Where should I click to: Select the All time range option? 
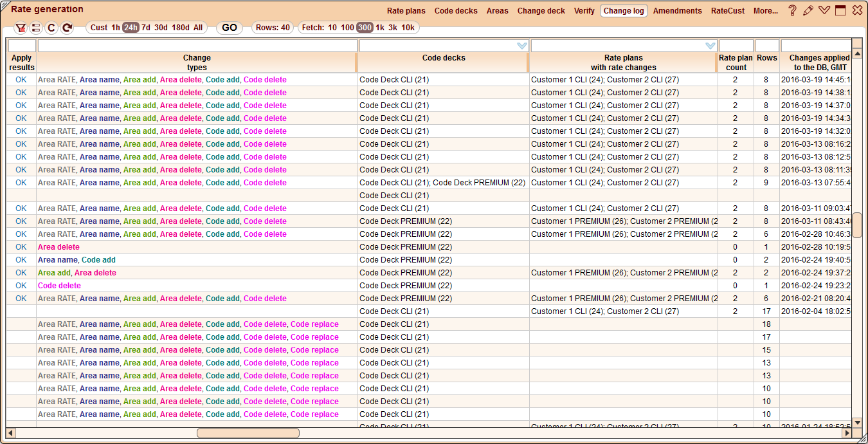tap(197, 27)
